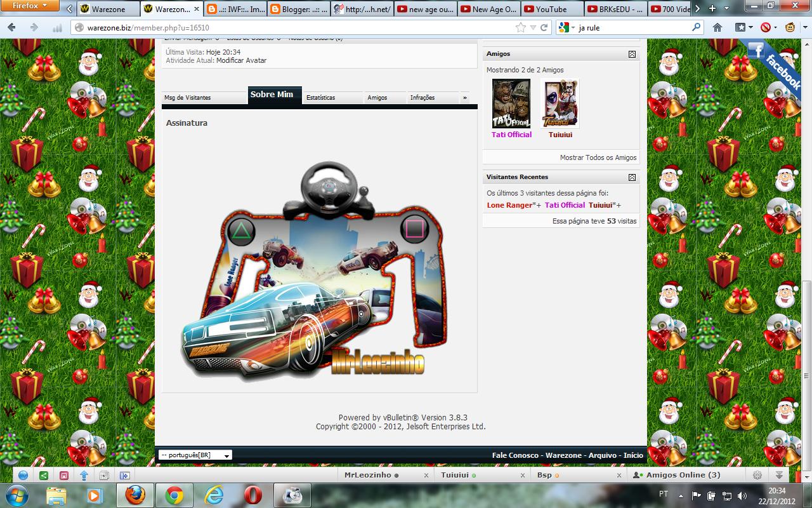Click the Fale Conosco footer link
Screen dimensions: 812x508
(x=516, y=455)
